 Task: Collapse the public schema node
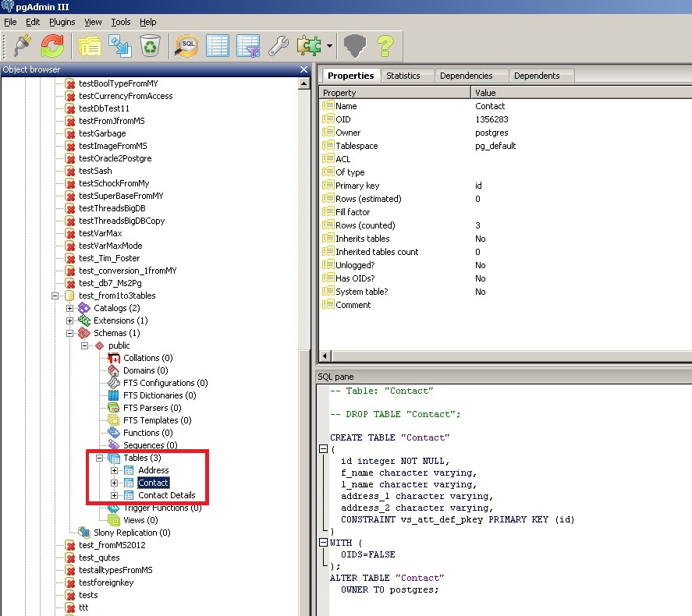coord(85,345)
